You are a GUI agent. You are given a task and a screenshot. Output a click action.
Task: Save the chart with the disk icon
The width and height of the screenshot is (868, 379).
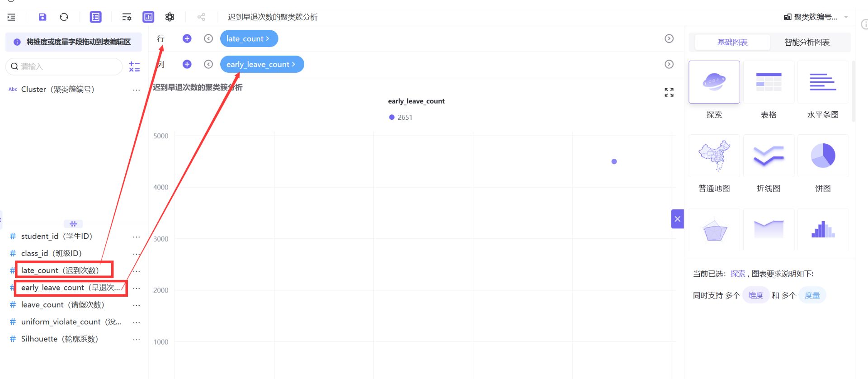click(42, 17)
